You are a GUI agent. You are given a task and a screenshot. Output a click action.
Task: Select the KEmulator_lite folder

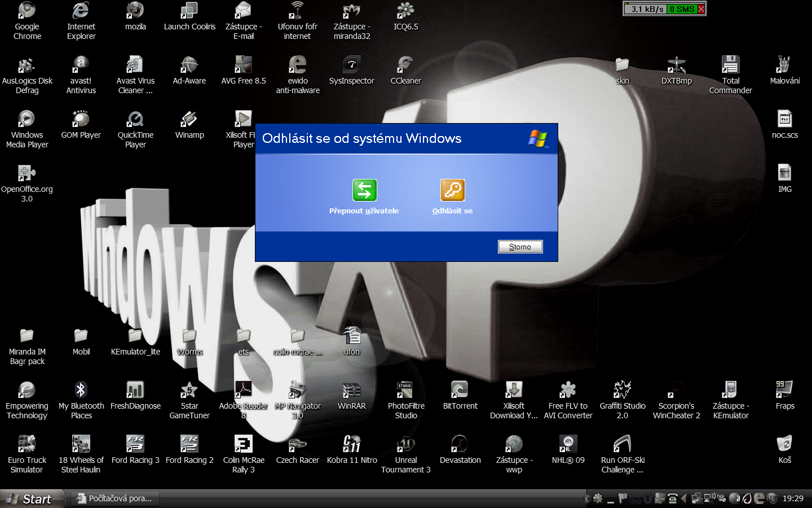pyautogui.click(x=135, y=336)
